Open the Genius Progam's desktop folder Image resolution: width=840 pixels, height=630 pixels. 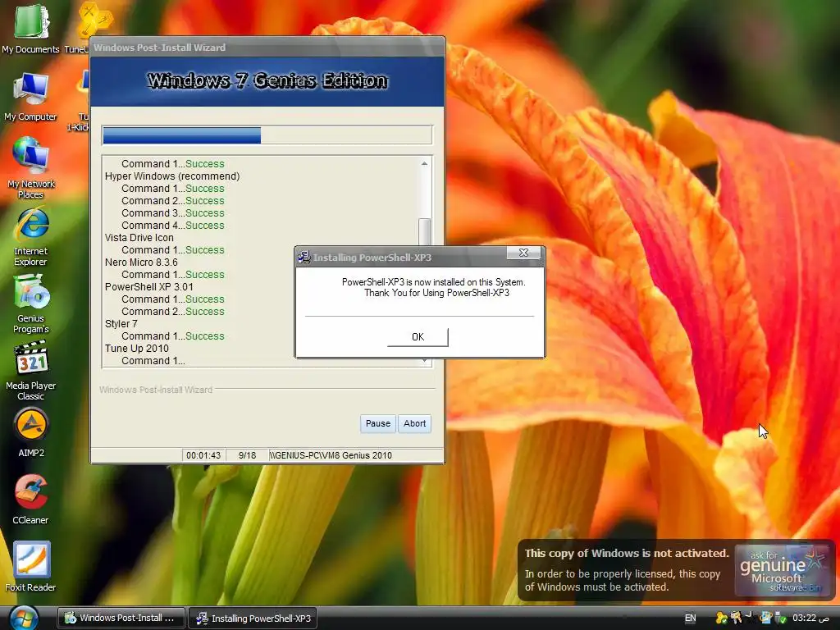(x=30, y=304)
